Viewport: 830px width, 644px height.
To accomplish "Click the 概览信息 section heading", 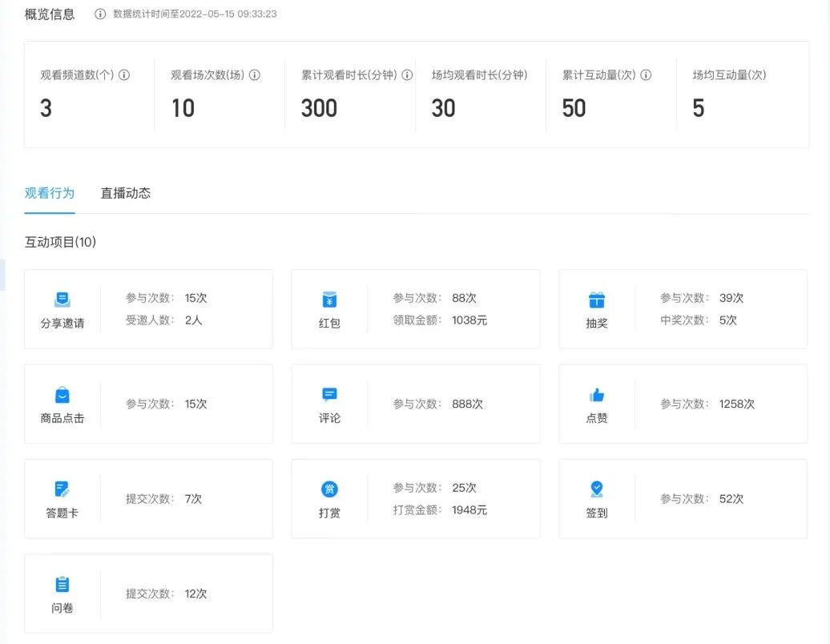I will (x=50, y=14).
